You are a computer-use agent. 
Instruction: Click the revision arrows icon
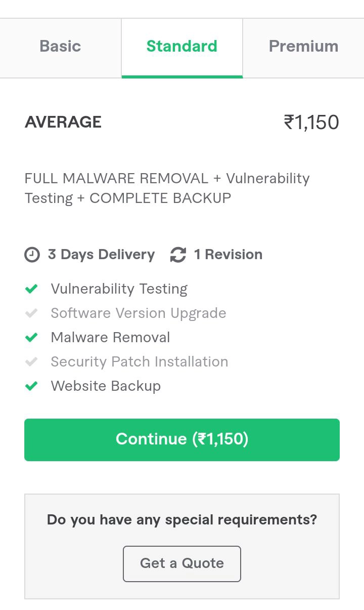point(178,255)
